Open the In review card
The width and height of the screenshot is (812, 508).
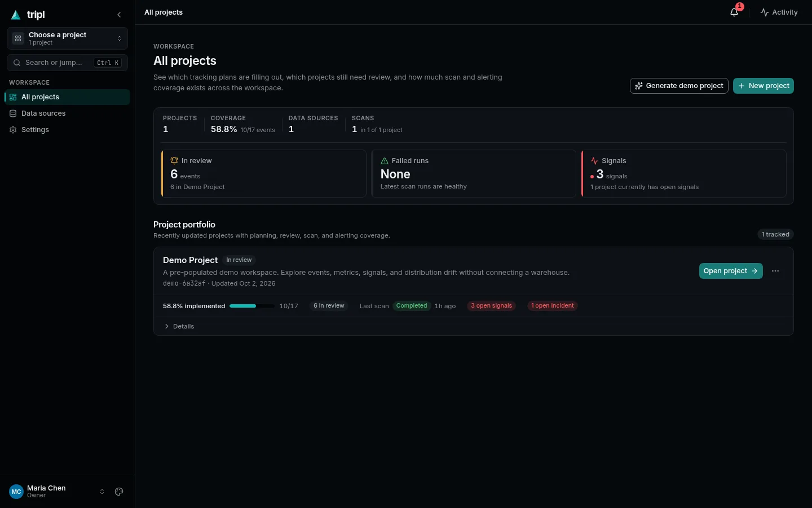pyautogui.click(x=264, y=173)
